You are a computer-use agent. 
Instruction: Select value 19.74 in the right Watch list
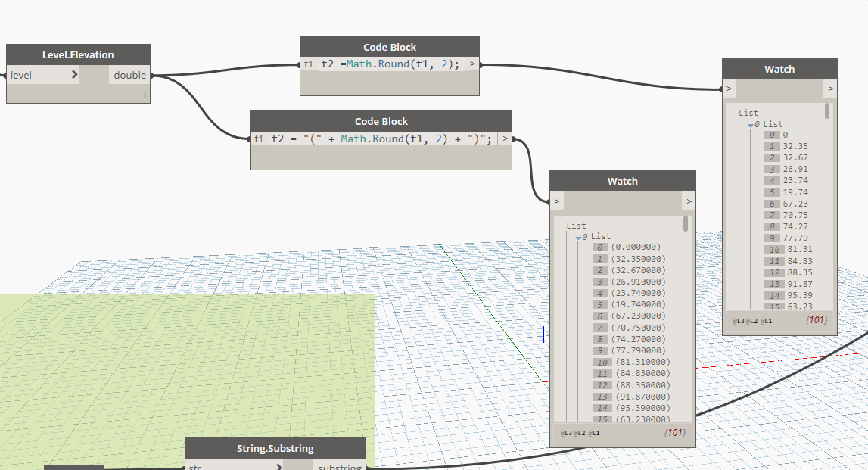(795, 192)
